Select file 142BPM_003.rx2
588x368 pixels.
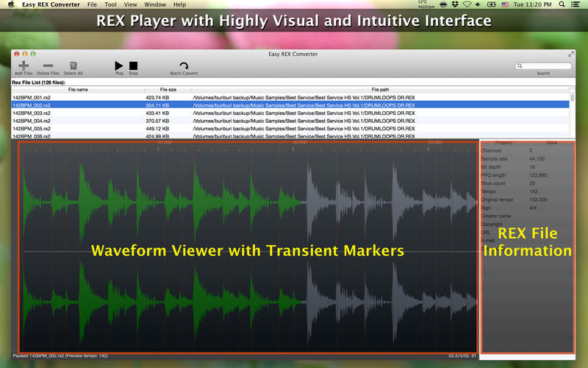coord(32,113)
